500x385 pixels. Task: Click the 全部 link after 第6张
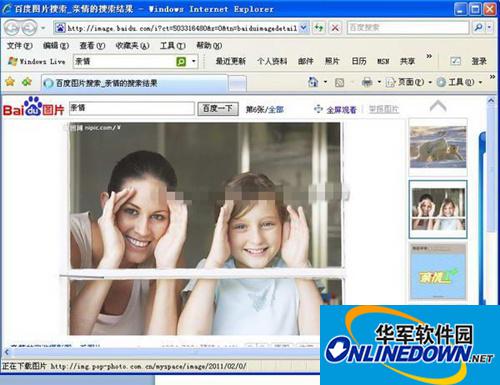[x=276, y=109]
